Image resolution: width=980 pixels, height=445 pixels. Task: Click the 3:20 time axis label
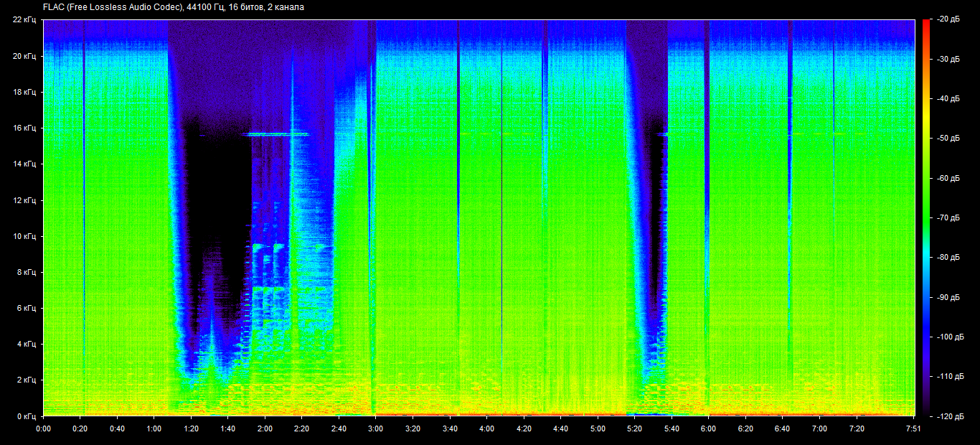pos(413,428)
